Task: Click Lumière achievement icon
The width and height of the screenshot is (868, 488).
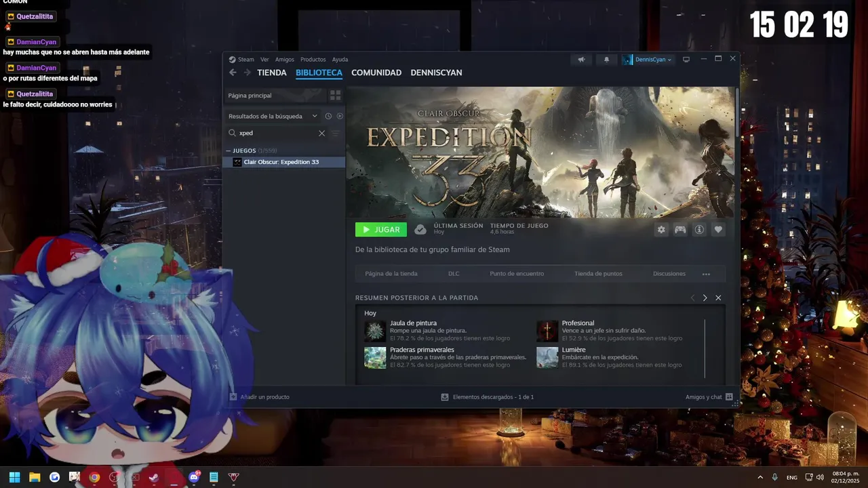Action: coord(547,357)
